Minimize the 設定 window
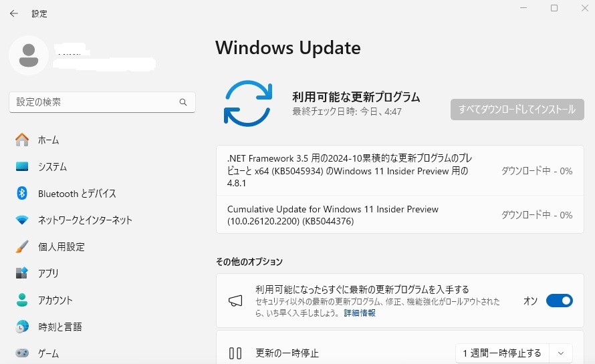 point(523,8)
